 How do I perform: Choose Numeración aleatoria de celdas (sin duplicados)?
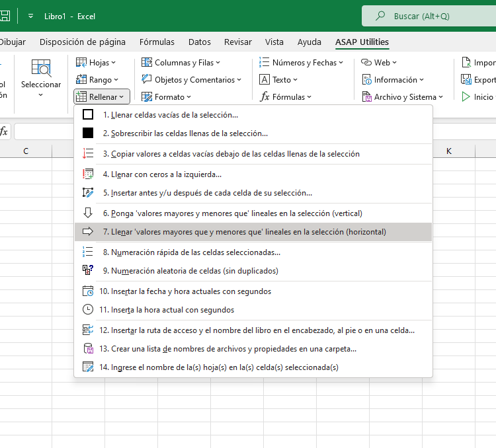[x=253, y=271]
